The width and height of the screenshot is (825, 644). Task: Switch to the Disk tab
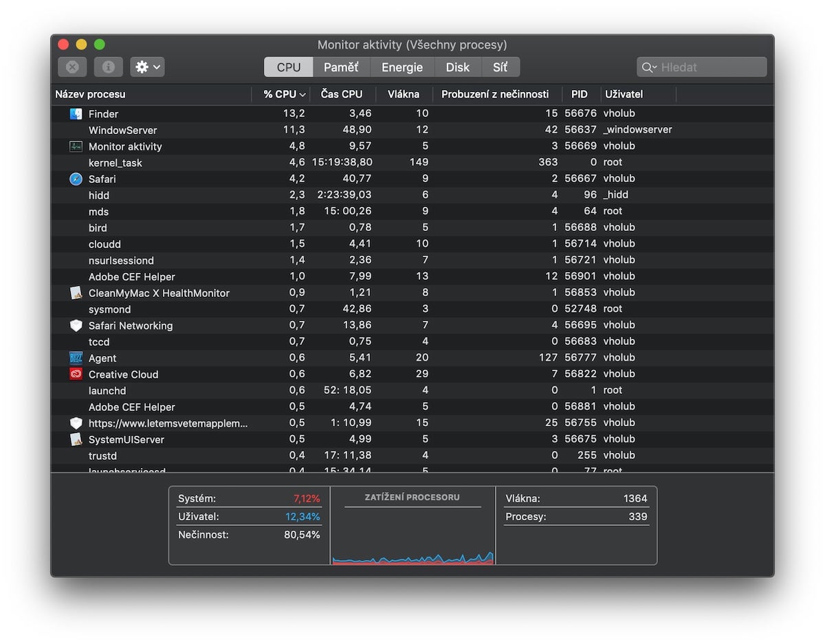[x=457, y=67]
